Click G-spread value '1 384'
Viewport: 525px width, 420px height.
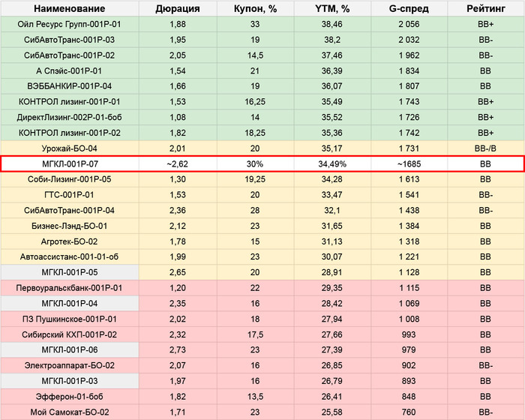pos(409,226)
